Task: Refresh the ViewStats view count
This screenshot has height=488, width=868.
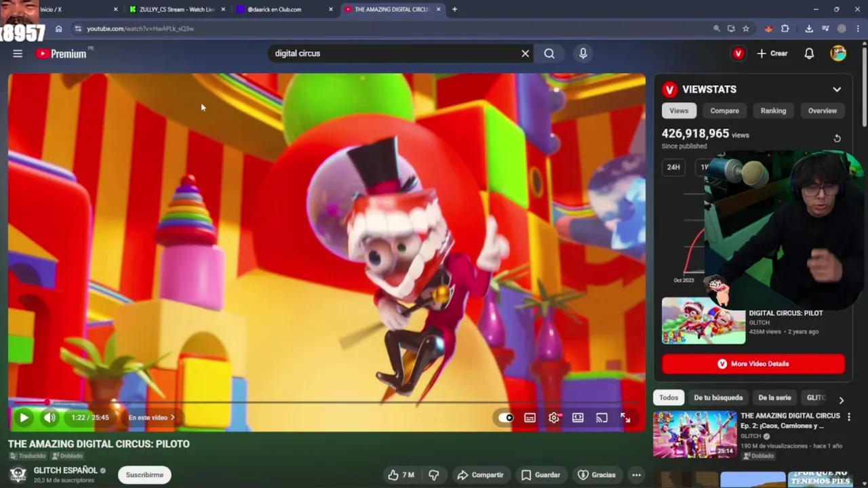Action: point(837,138)
